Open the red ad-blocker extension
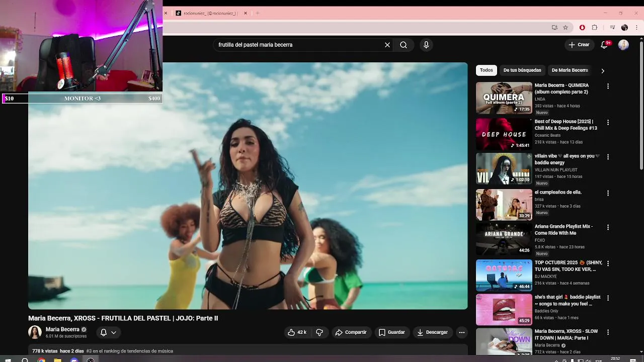 582,28
